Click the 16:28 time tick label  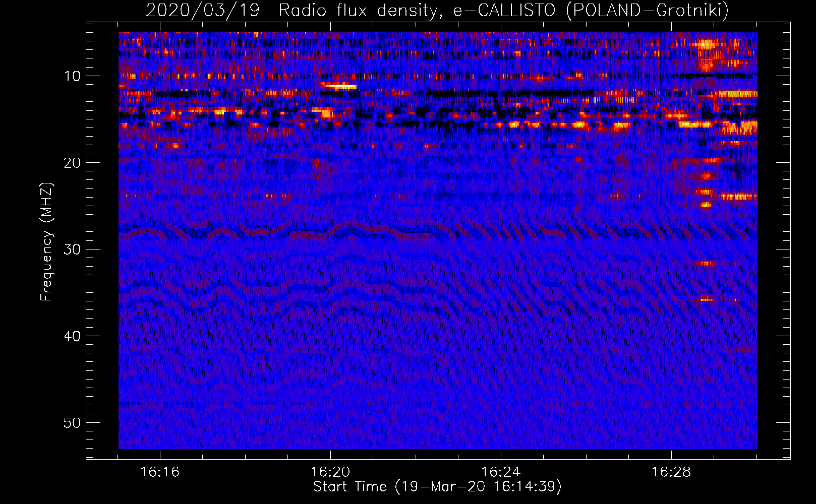click(671, 472)
